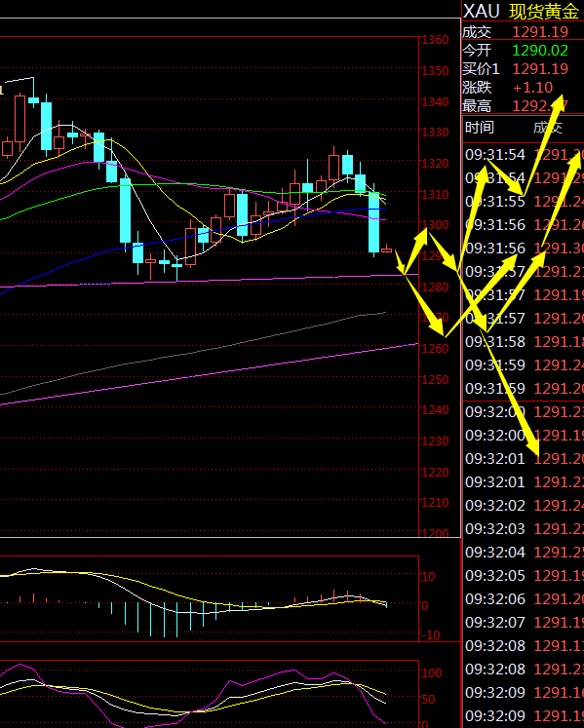Click the large cyan candle at chart's right edge
584x728 pixels.
(374, 222)
